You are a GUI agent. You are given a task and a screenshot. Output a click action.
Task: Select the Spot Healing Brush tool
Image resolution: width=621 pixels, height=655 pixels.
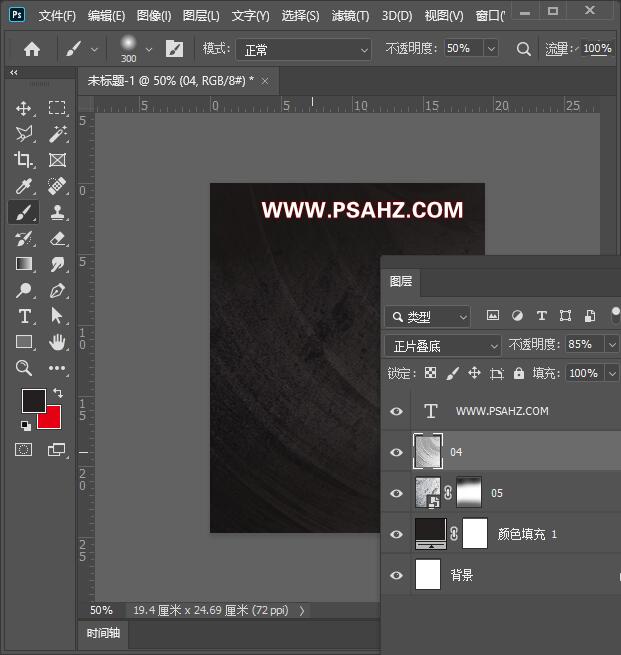[57, 186]
